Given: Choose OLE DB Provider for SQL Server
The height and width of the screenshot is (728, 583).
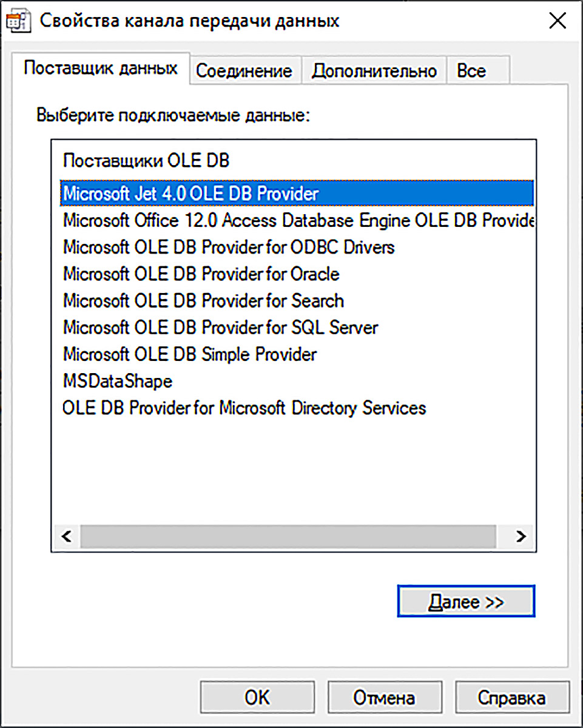Looking at the screenshot, I should (220, 328).
